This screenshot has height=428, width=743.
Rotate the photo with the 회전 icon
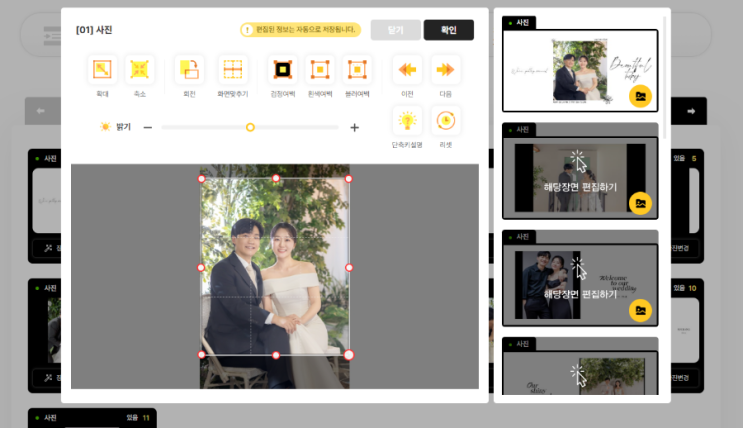189,70
